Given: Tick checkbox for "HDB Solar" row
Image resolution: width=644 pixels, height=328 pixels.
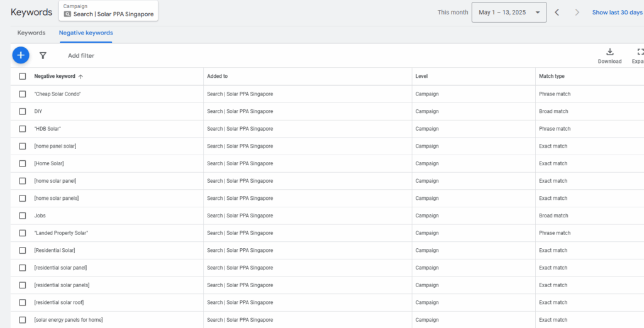Looking at the screenshot, I should coord(23,129).
